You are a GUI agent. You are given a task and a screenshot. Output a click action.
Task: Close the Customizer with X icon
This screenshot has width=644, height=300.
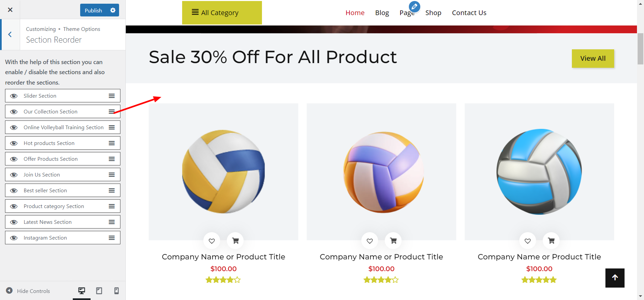pyautogui.click(x=10, y=10)
